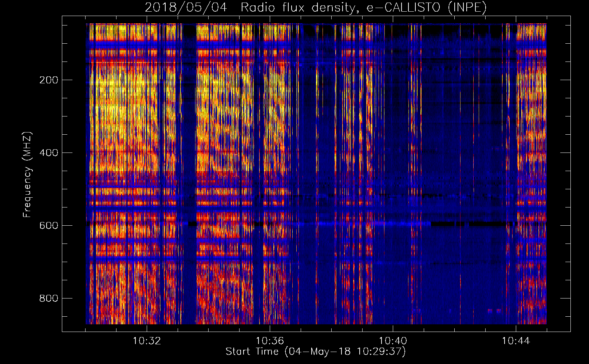The height and width of the screenshot is (364, 589).
Task: Click the plot title showing 2018/05/04 radio flux density
Action: pos(316,8)
